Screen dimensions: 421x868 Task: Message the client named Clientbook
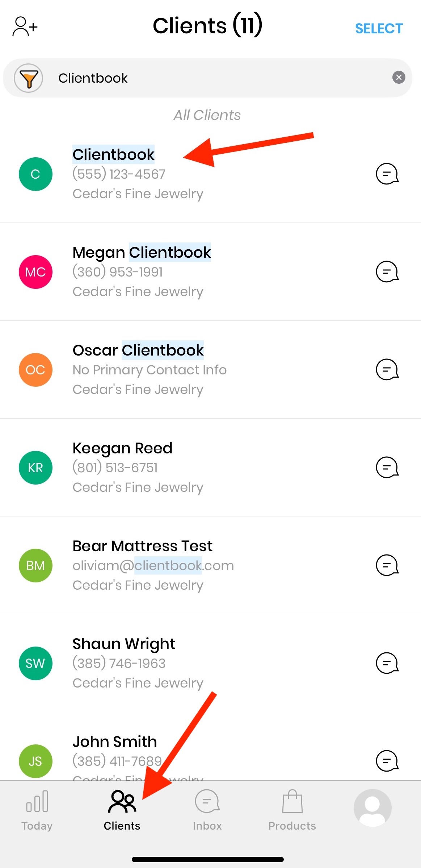(x=387, y=174)
